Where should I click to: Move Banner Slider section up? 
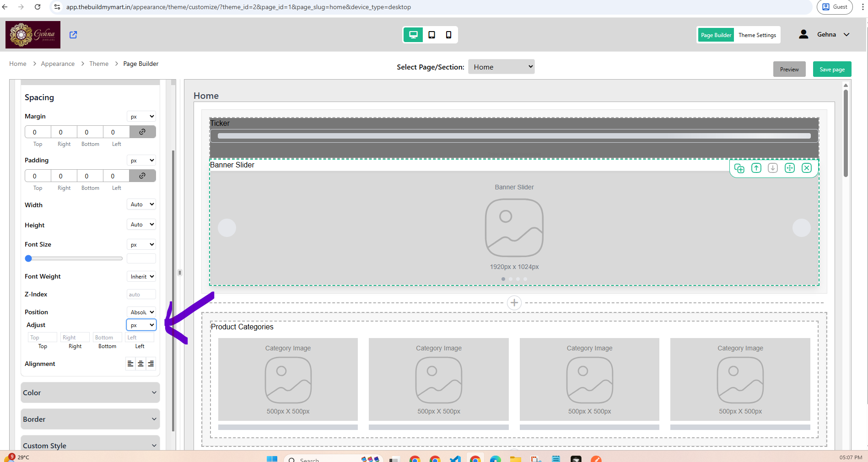click(756, 168)
